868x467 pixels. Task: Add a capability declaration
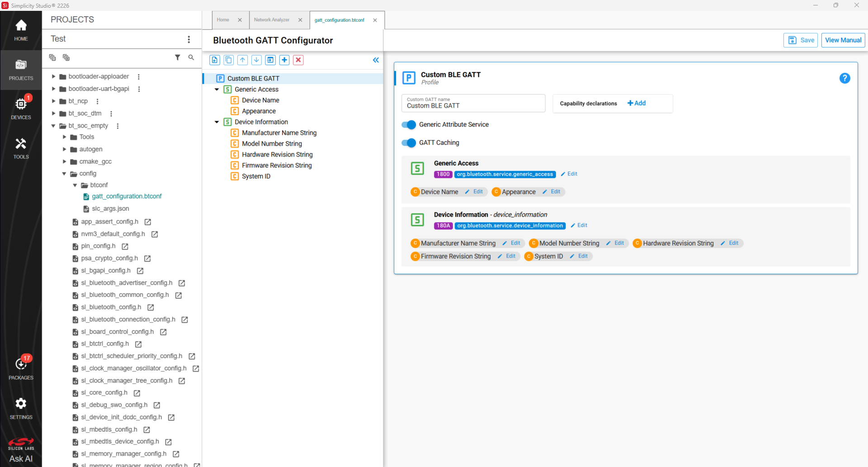[x=637, y=103]
